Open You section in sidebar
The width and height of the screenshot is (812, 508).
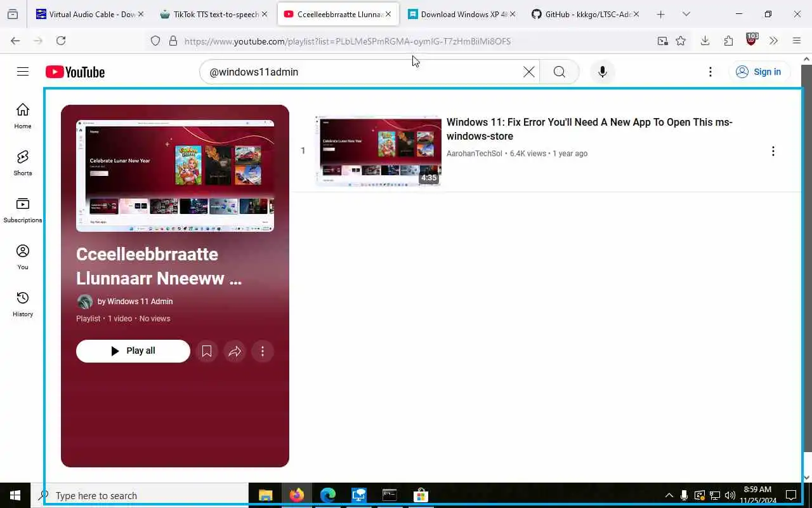coord(23,257)
